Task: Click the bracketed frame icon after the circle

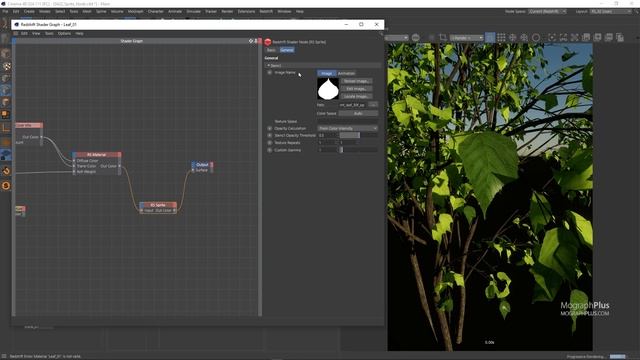Action: click(552, 38)
